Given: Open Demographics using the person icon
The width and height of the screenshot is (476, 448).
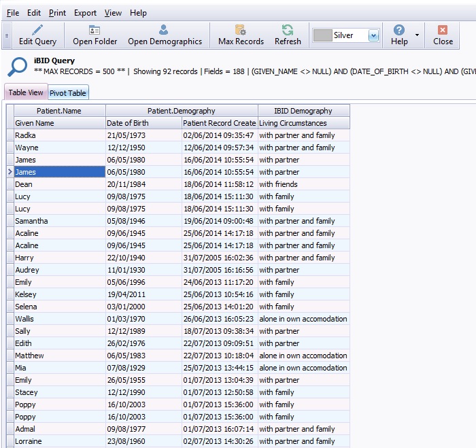Looking at the screenshot, I should coord(164,30).
